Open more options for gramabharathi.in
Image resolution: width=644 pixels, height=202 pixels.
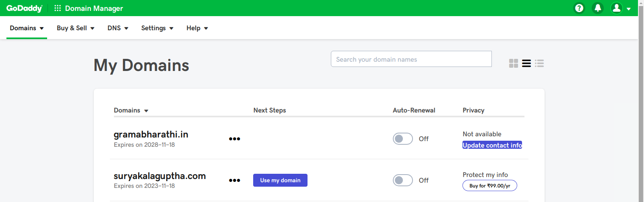[x=234, y=139]
